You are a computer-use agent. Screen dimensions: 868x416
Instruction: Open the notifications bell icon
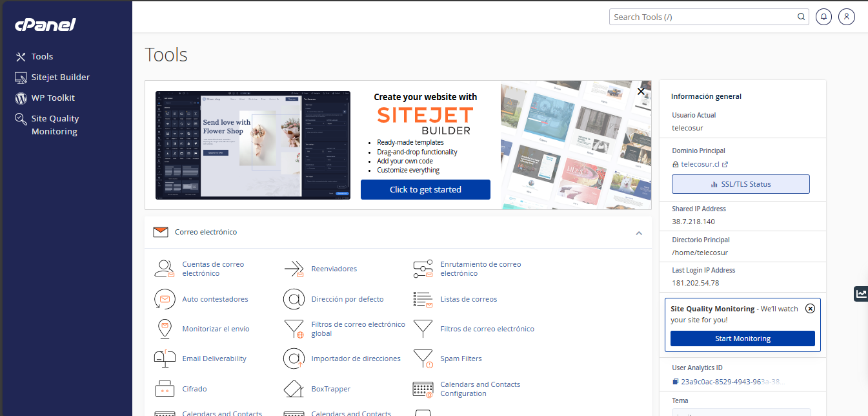(x=823, y=17)
